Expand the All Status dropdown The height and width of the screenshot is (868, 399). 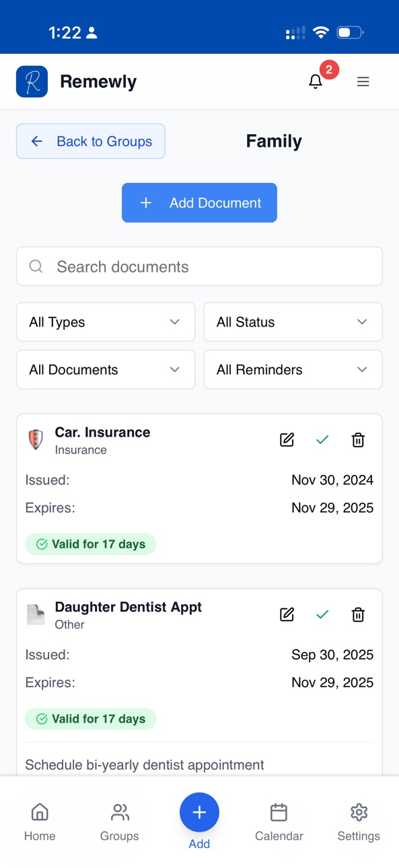coord(293,322)
